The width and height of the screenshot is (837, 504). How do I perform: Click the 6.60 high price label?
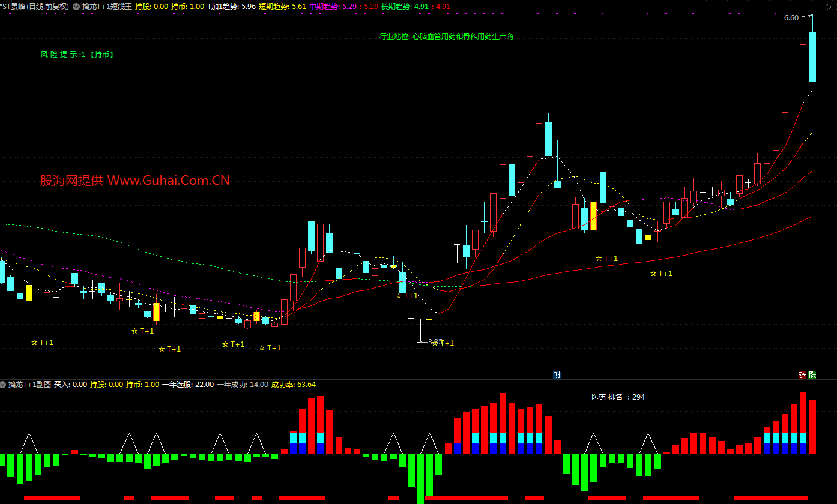[791, 18]
